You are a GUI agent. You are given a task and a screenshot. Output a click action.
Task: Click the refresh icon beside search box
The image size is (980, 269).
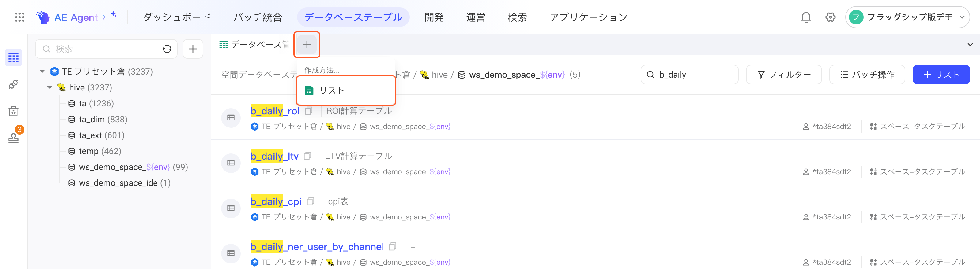167,49
